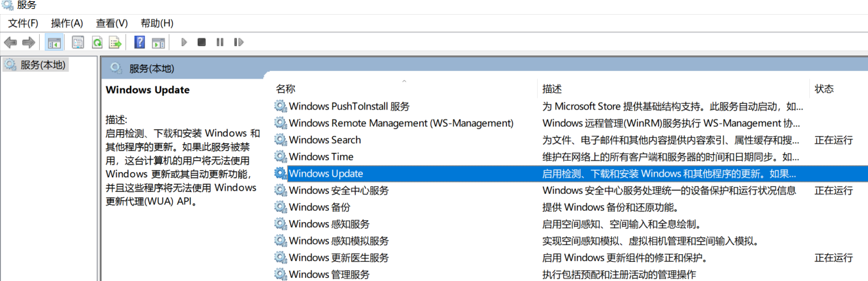The width and height of the screenshot is (868, 281).
Task: Click the Forward arrow toolbar icon
Action: [x=28, y=42]
